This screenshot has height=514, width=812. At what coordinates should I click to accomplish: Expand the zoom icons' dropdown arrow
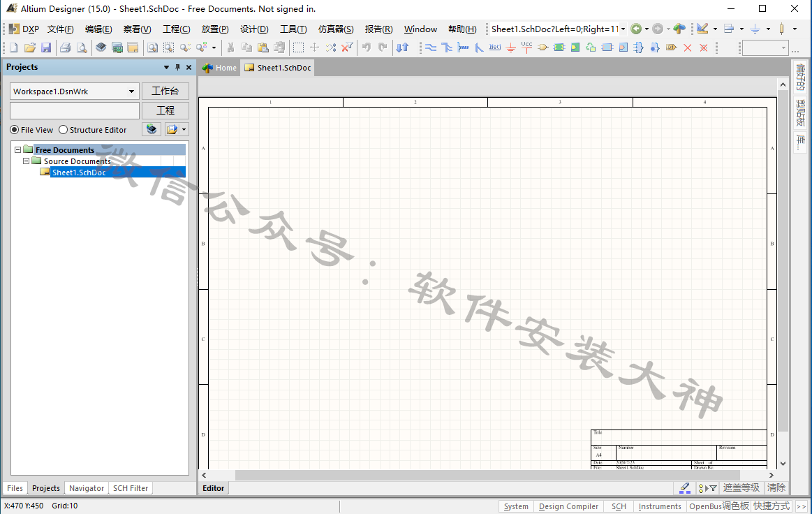click(214, 47)
